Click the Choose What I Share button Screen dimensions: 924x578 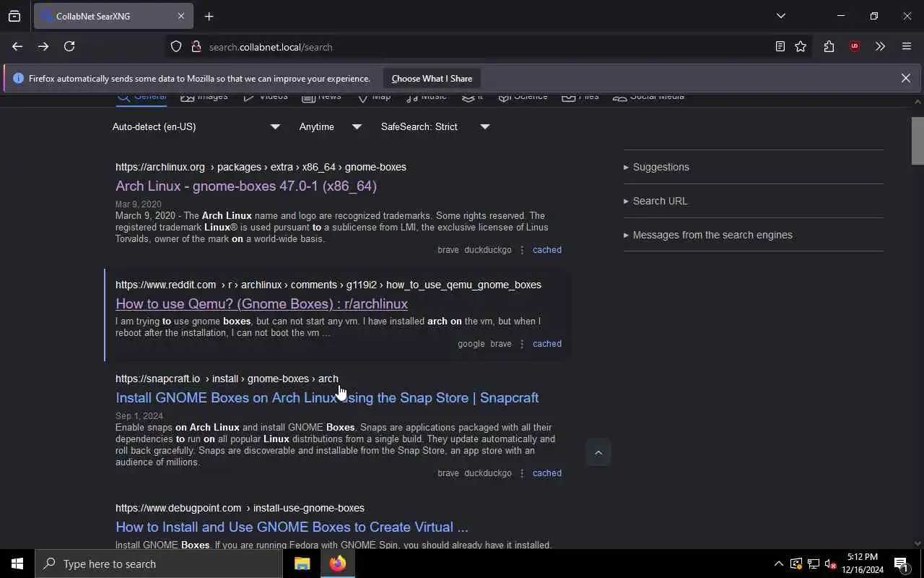pyautogui.click(x=432, y=78)
